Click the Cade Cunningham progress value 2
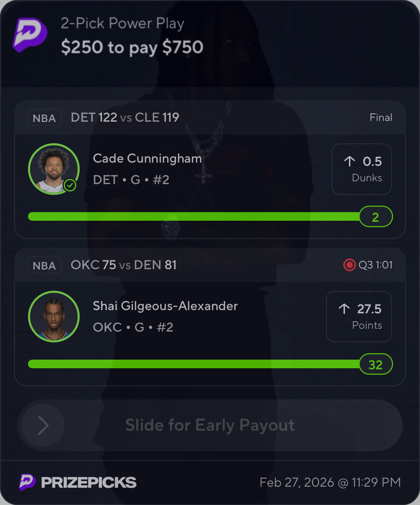The width and height of the screenshot is (420, 505). pos(376,216)
